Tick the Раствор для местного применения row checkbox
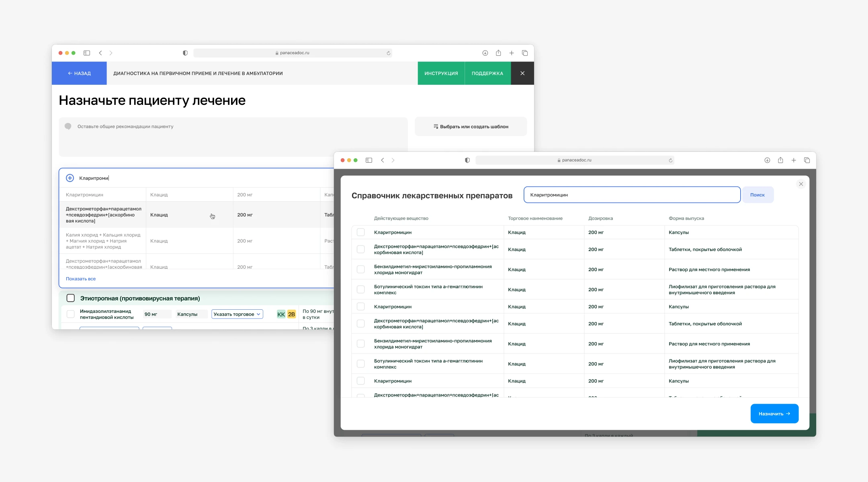Screen dimensions: 868x482 361,270
